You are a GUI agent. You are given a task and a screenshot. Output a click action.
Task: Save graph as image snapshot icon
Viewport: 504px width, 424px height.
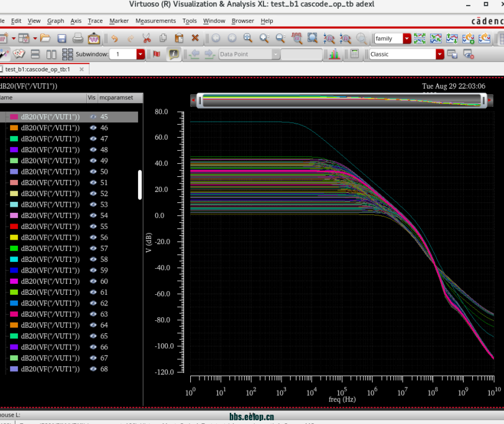pos(94,38)
